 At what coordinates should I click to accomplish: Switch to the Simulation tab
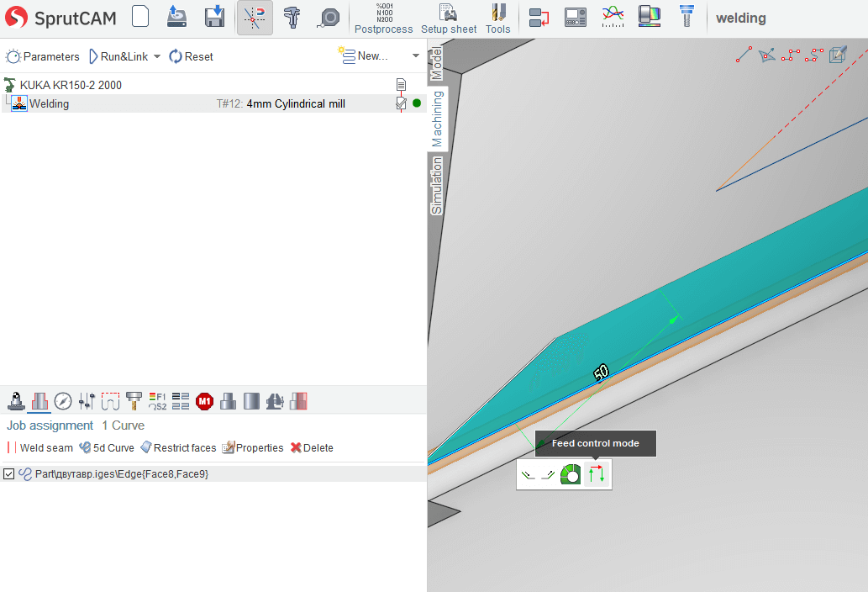[x=437, y=186]
